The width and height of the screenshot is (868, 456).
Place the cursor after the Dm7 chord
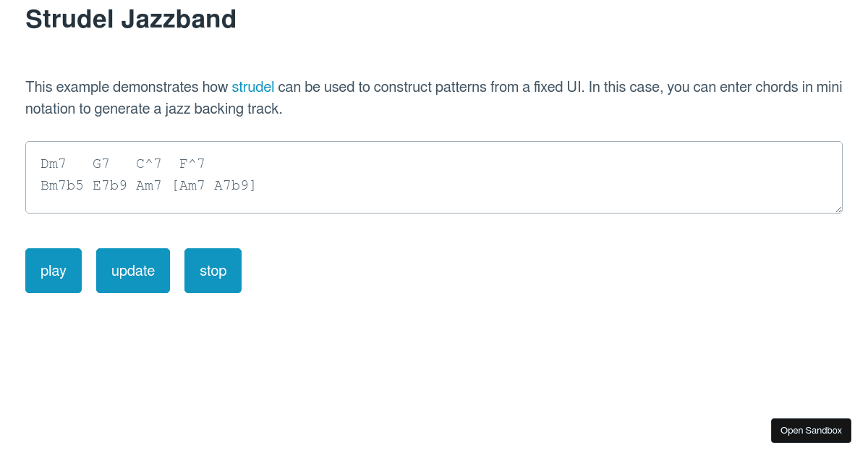pos(67,164)
